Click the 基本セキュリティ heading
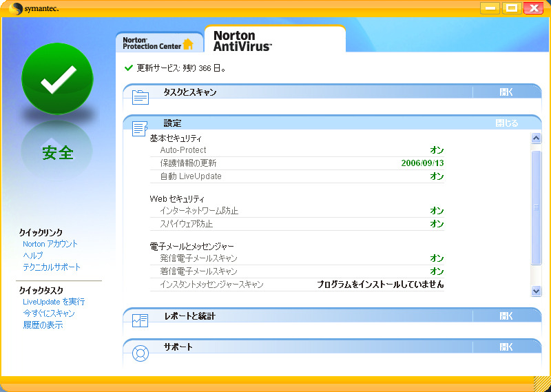Screen dimensions: 551x392 [176, 138]
